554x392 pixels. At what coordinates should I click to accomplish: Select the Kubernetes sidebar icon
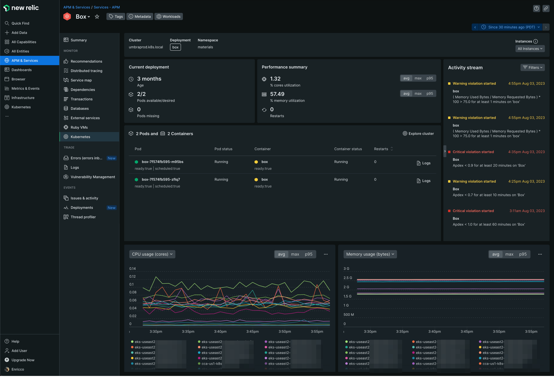point(7,107)
